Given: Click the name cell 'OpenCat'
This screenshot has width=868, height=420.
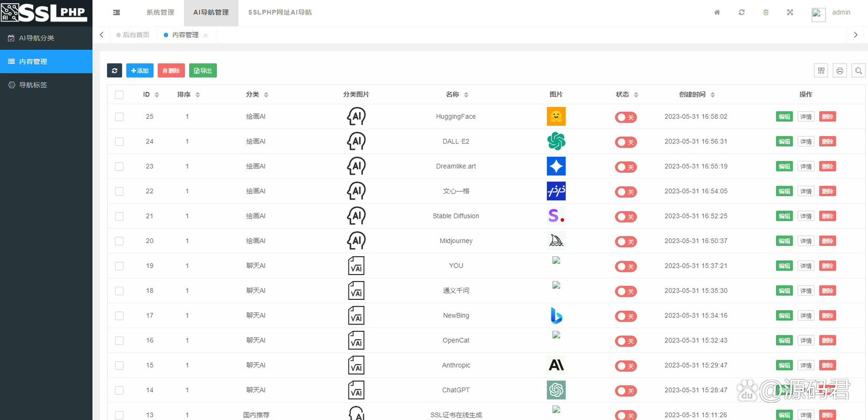Looking at the screenshot, I should [456, 340].
